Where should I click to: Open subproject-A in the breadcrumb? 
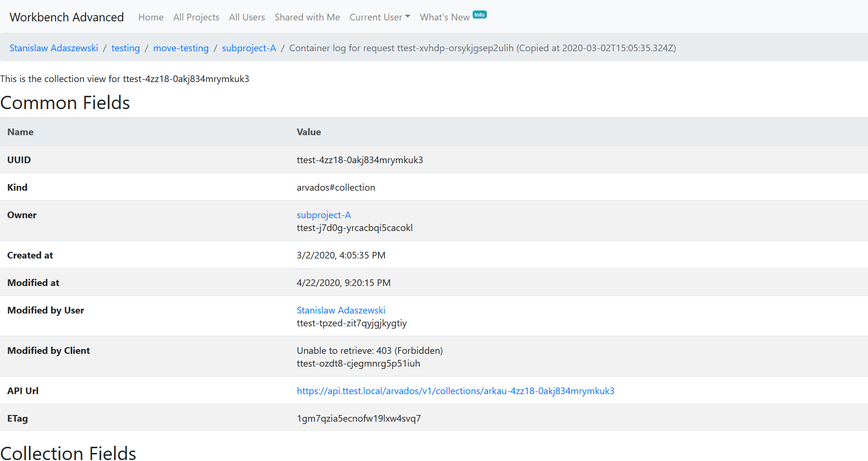tap(249, 48)
